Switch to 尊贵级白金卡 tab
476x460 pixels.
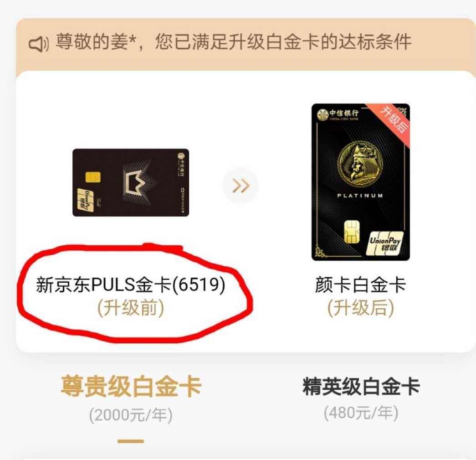pyautogui.click(x=131, y=387)
